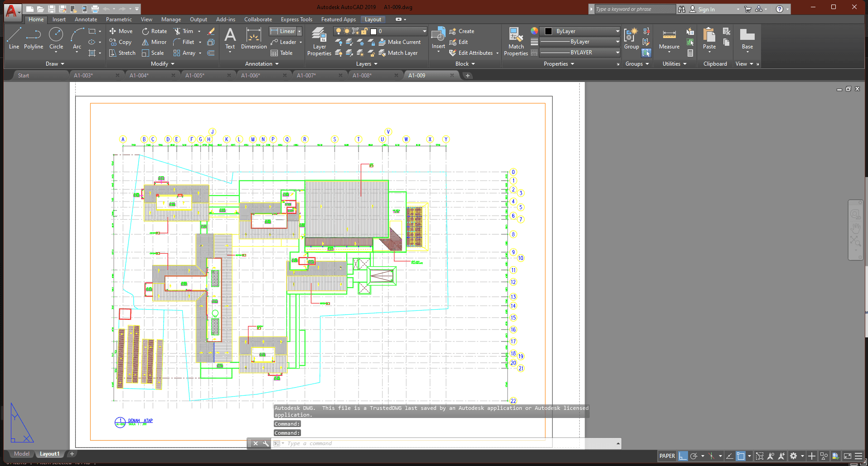Expand the Draw panel
This screenshot has height=466, width=868.
click(x=55, y=64)
